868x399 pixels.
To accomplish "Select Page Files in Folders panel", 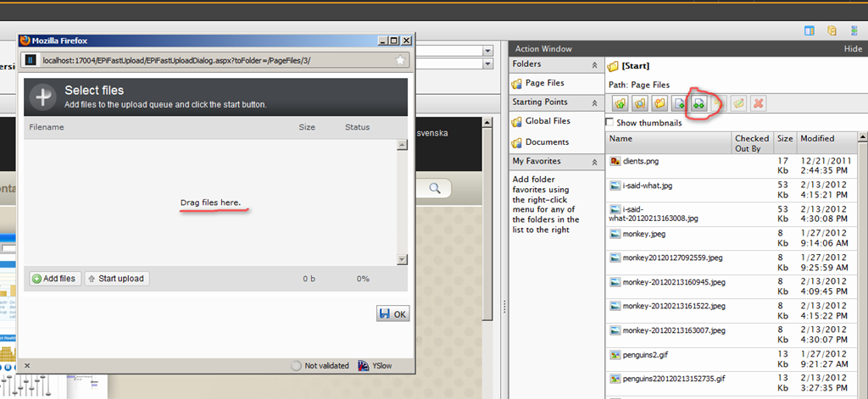I will 544,83.
